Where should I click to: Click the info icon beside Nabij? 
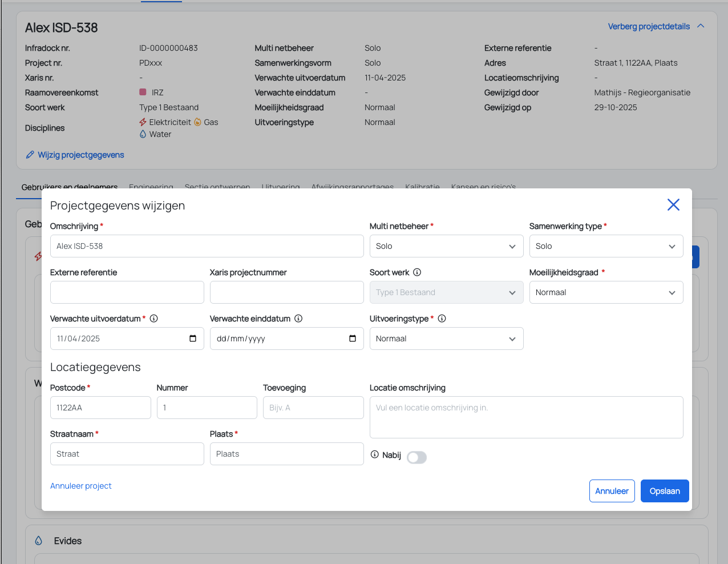coord(375,454)
